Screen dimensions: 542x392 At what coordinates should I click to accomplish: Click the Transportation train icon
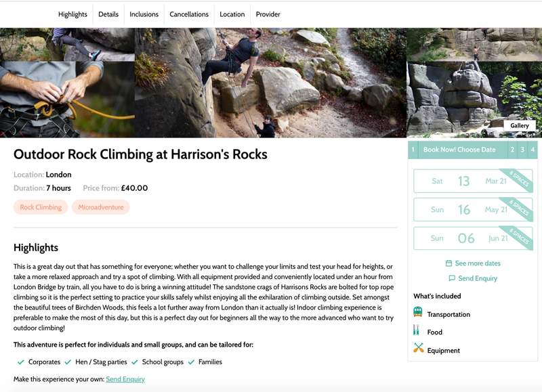[x=418, y=312]
